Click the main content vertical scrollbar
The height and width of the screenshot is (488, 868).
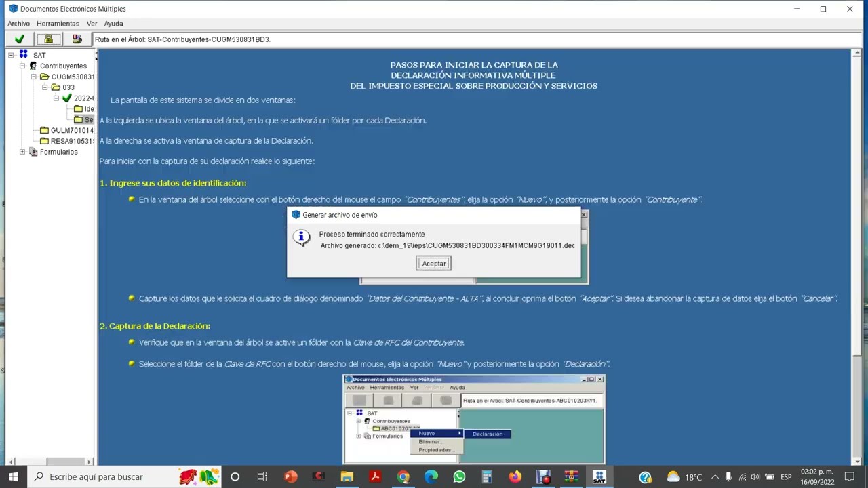point(857,258)
